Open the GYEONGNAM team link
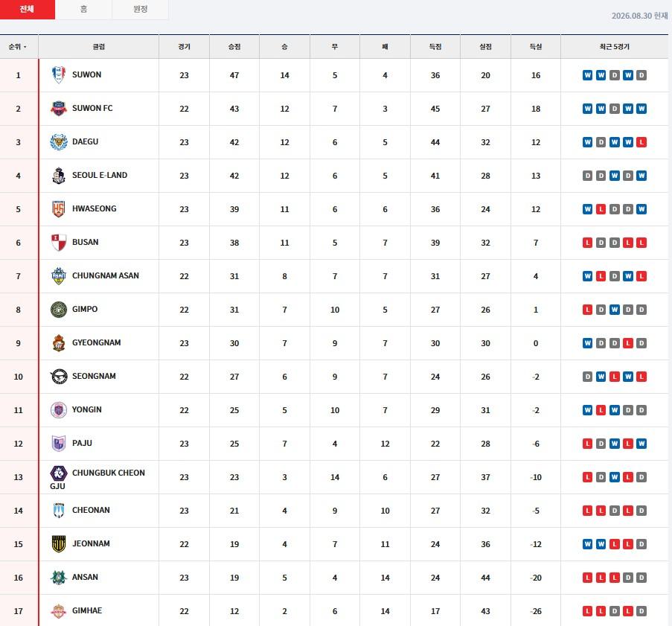 [x=97, y=342]
